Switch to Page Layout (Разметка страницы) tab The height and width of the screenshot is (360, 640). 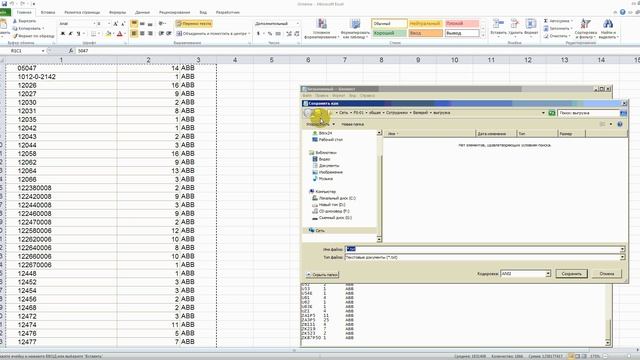[x=82, y=12]
